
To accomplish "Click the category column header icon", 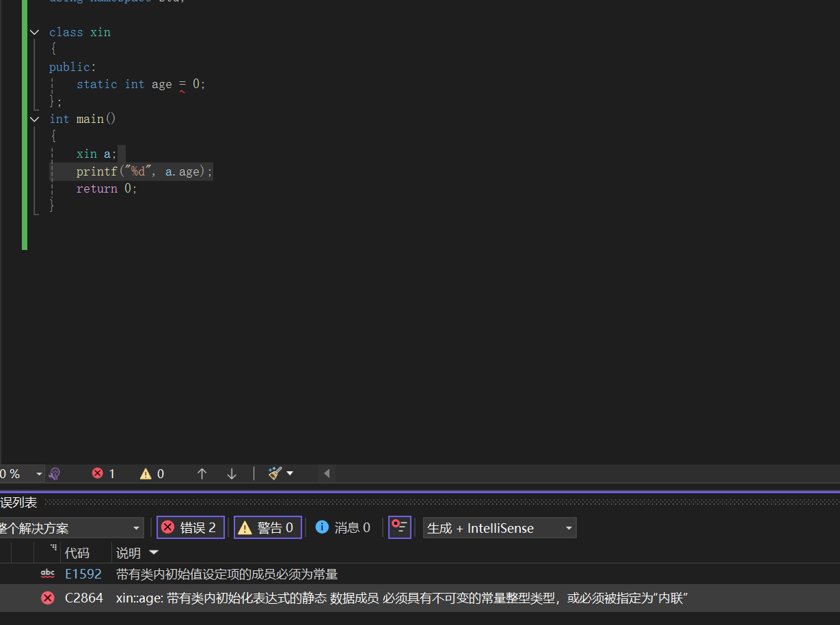I will 54,548.
